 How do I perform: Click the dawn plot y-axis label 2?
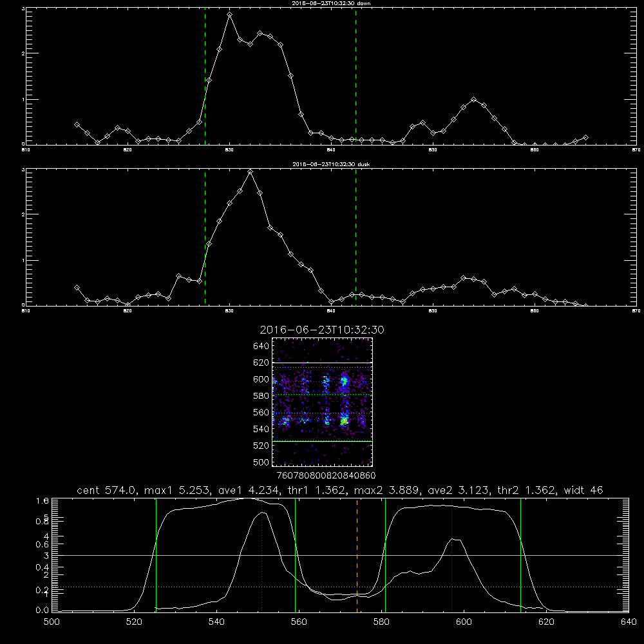click(23, 53)
